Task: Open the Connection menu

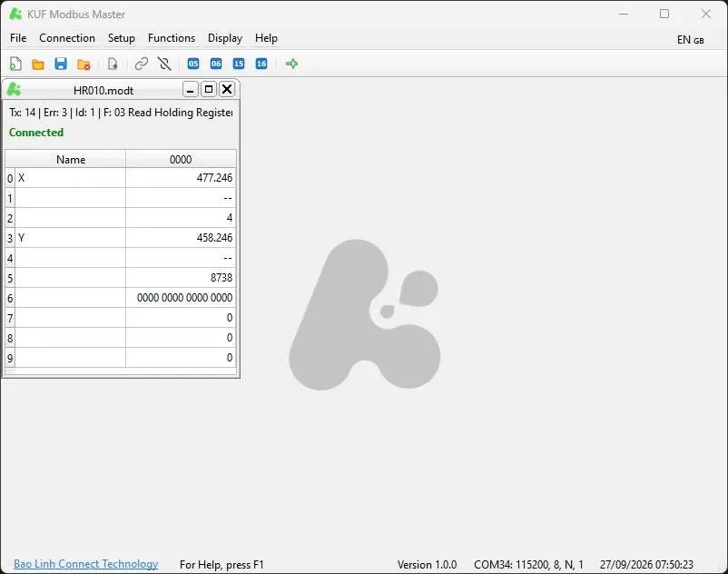Action: pyautogui.click(x=67, y=38)
